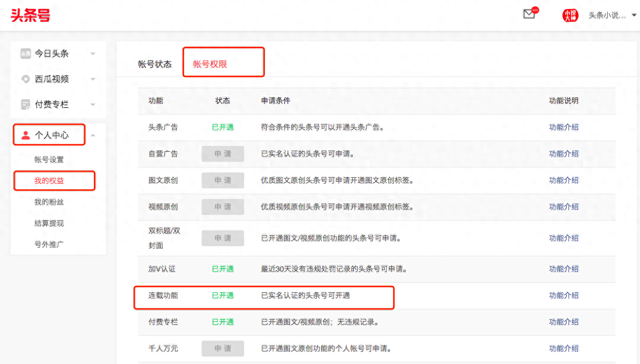Screen dimensions: 640x364
Task: Switch to the 帐号权限 tab
Action: (x=210, y=64)
